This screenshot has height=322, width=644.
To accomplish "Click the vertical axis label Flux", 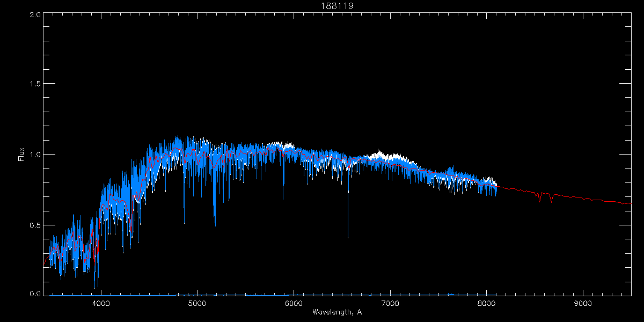I will click(x=21, y=155).
